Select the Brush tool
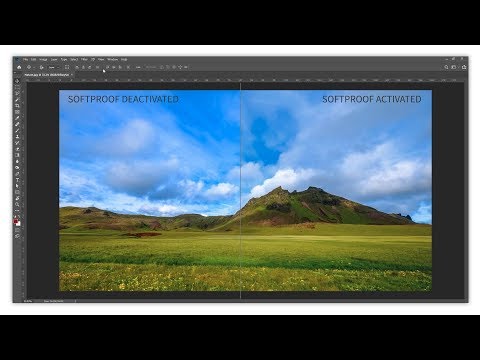This screenshot has height=360, width=480. click(x=17, y=130)
